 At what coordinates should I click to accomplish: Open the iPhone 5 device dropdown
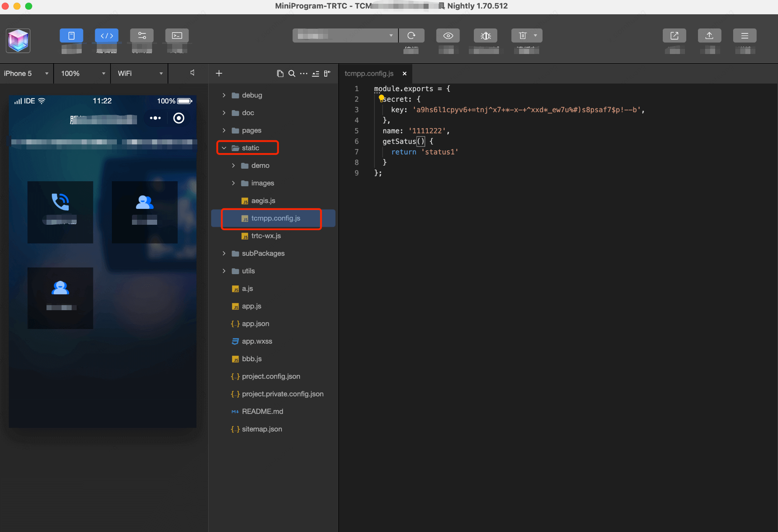pos(26,74)
